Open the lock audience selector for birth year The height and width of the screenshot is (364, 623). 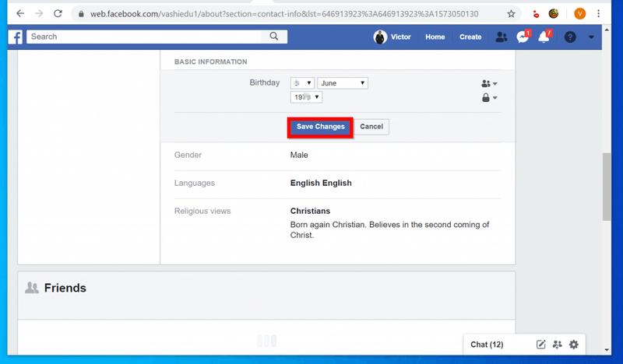[x=489, y=98]
